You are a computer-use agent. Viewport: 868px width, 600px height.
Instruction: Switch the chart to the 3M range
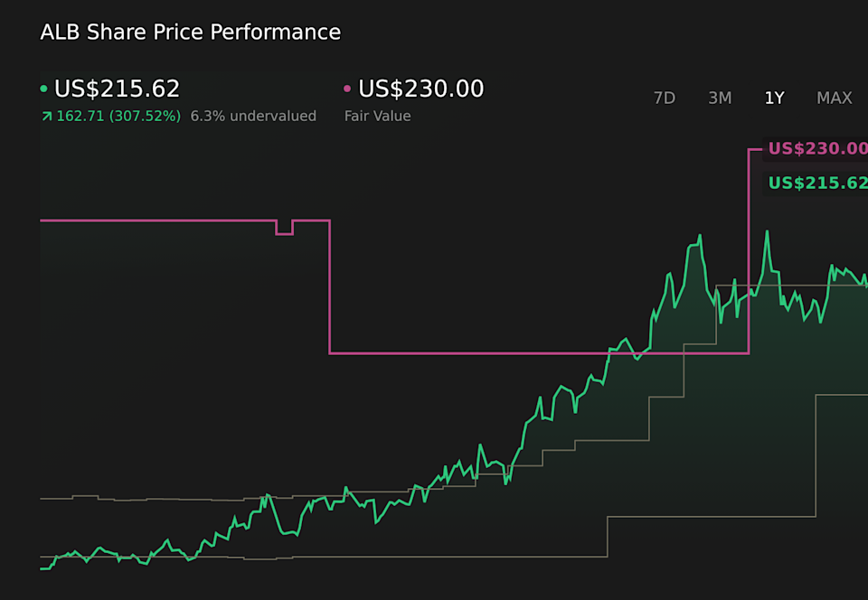click(x=720, y=98)
